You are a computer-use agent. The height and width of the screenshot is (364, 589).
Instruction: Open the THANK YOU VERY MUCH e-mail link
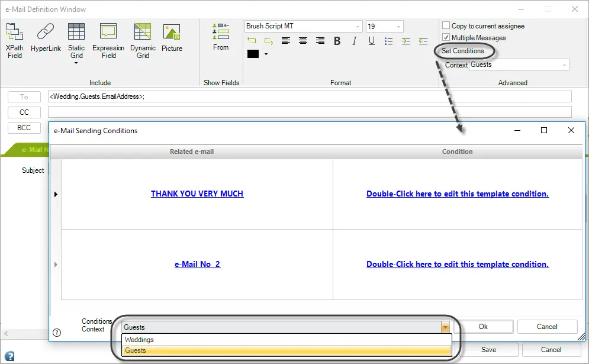click(197, 194)
